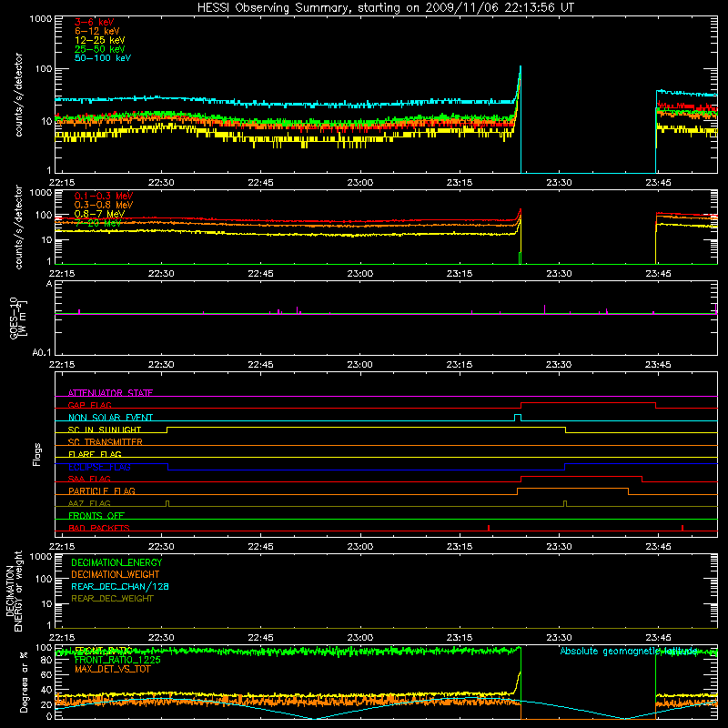
Task: Click the HESSI Observing Summary title text
Action: click(385, 8)
